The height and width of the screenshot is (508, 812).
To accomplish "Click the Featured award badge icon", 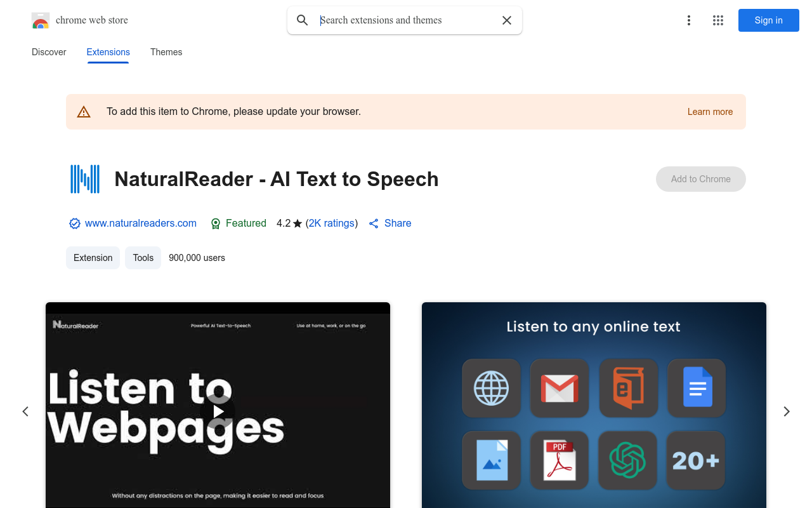I will click(x=216, y=224).
